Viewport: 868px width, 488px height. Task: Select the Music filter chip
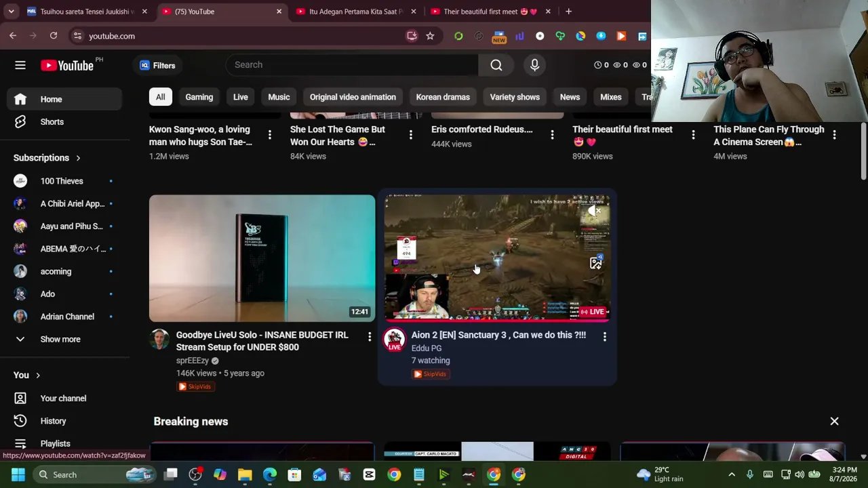[x=279, y=97]
